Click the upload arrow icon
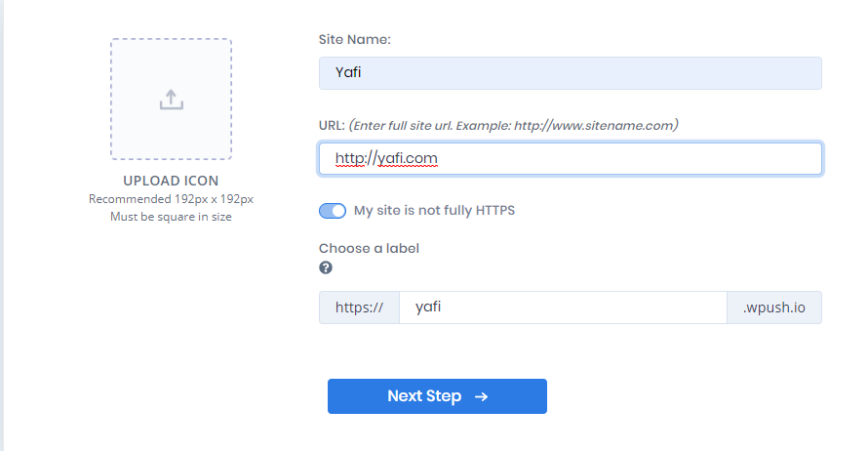The image size is (868, 451). (171, 99)
